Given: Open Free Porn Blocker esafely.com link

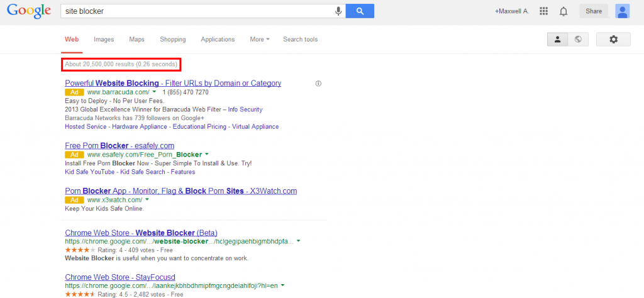Looking at the screenshot, I should [119, 146].
